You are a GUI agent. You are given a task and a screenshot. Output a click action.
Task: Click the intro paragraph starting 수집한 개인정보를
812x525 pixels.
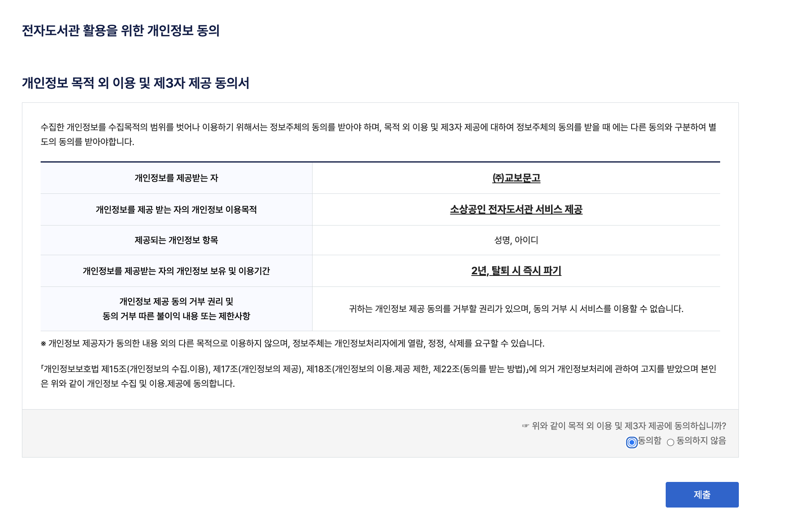[x=378, y=135]
